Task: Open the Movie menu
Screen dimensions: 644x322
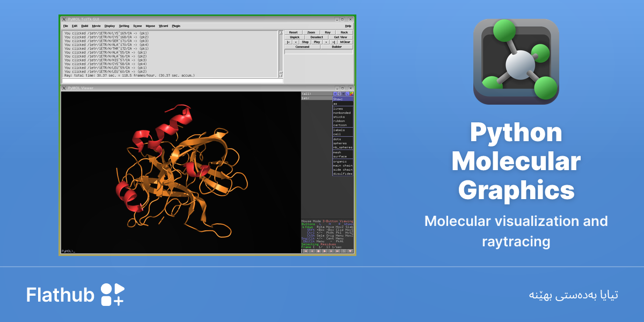Action: [x=96, y=26]
